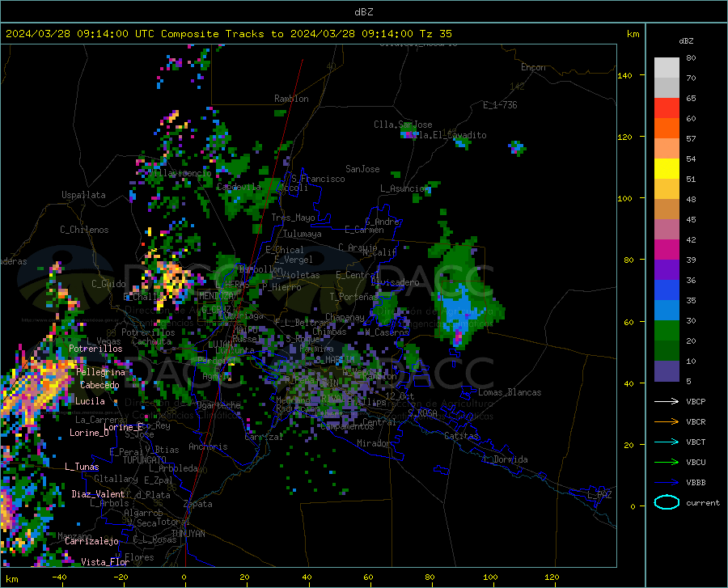
Task: Click the Potrerillos white label
Action: [x=95, y=349]
